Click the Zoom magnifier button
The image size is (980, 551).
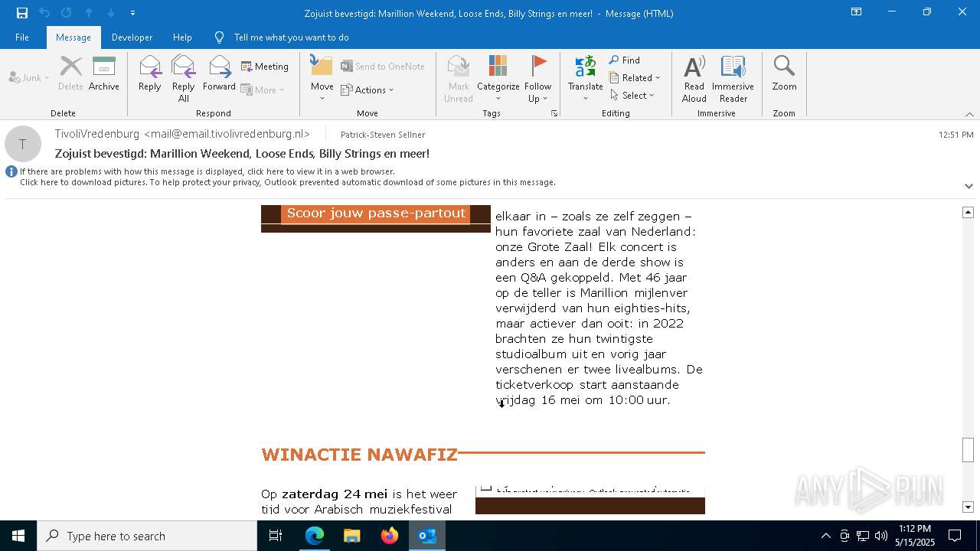click(784, 74)
